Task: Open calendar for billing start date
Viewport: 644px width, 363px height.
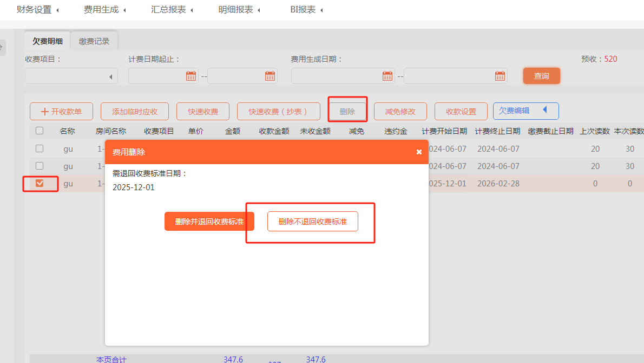Action: click(191, 76)
